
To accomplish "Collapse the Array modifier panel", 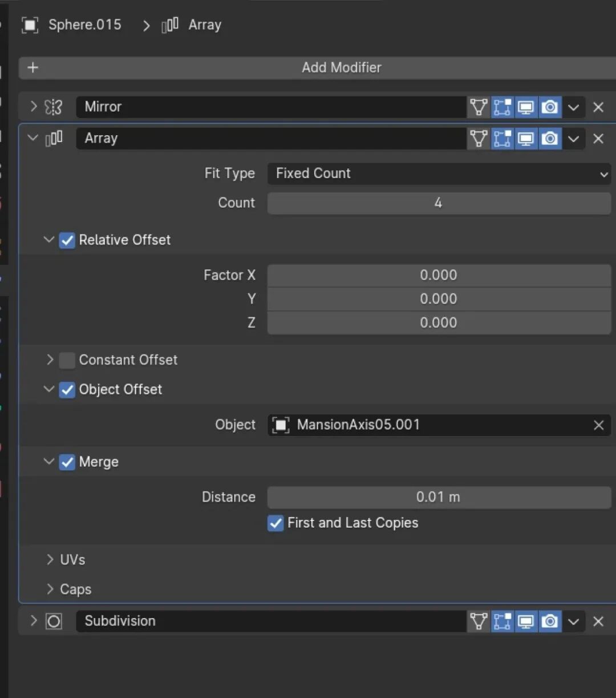I will tap(33, 138).
